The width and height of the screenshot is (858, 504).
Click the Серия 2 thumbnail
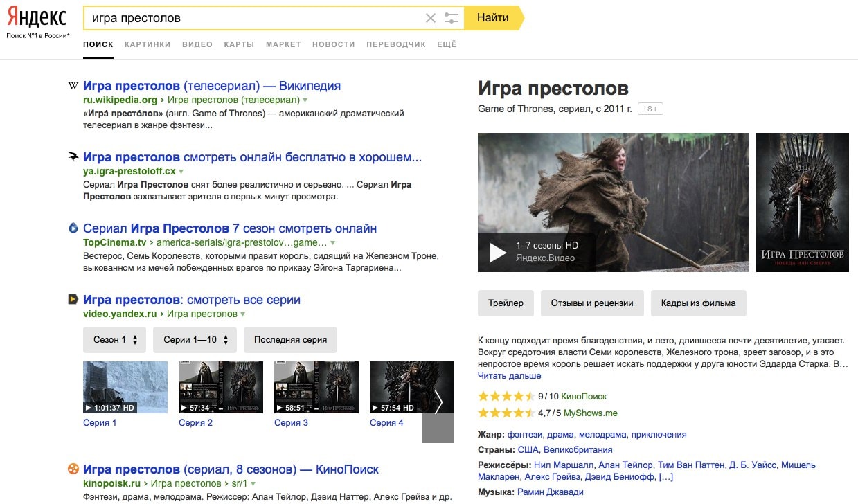click(x=221, y=387)
